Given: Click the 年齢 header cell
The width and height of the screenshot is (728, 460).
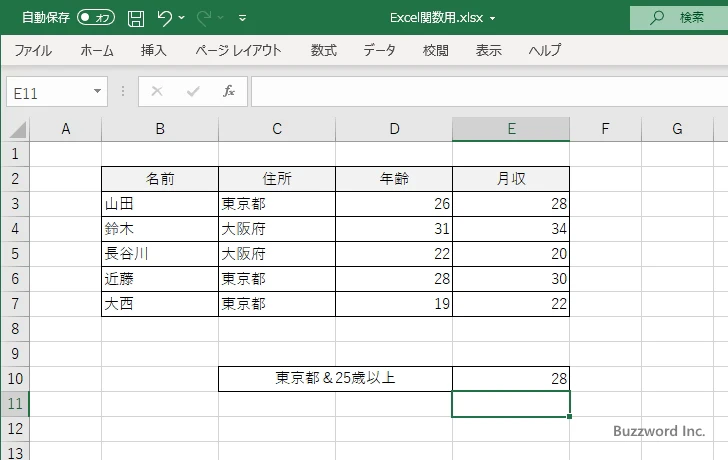Looking at the screenshot, I should pyautogui.click(x=394, y=179).
